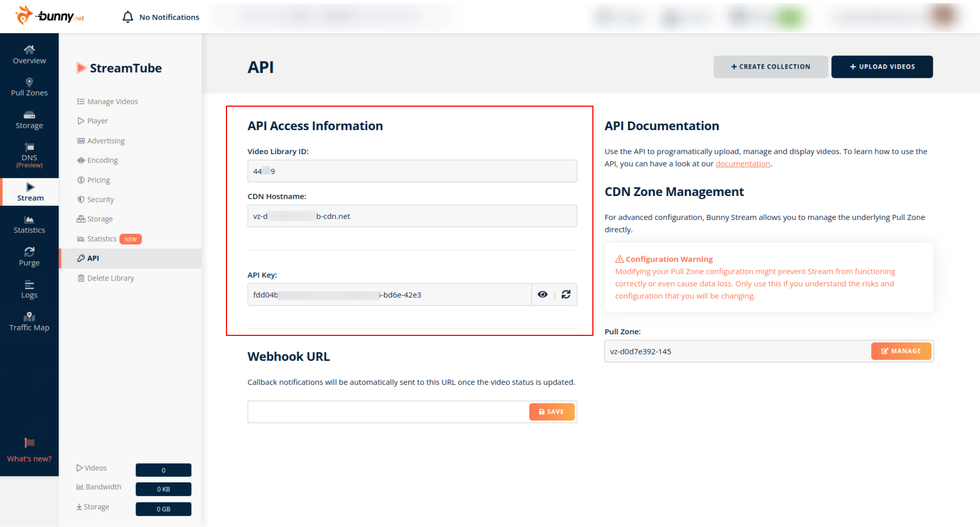Open the Traffic Map section
The height and width of the screenshot is (527, 980).
point(29,322)
